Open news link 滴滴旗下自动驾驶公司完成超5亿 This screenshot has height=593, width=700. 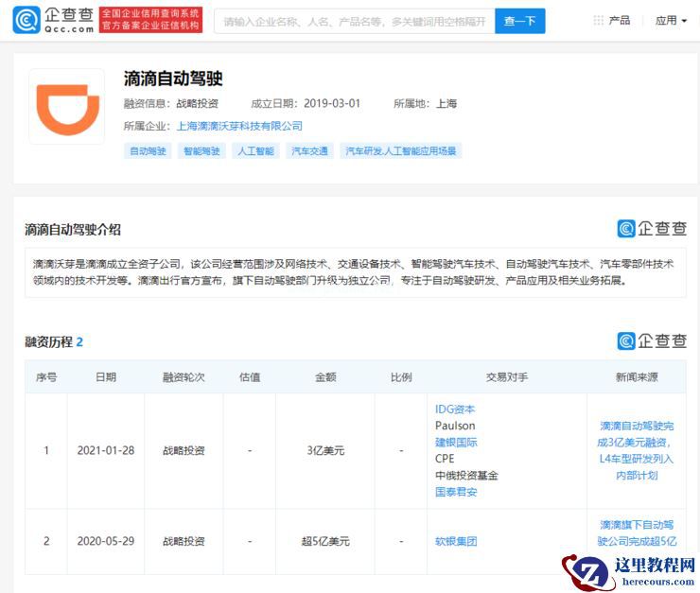637,532
